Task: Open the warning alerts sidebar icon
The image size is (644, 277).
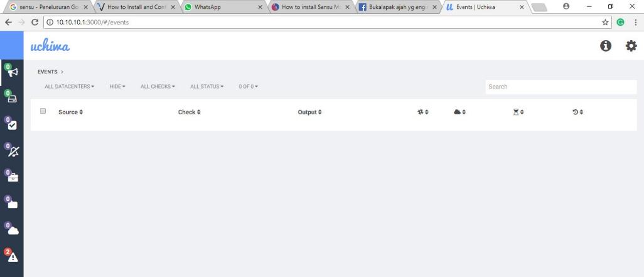Action: (x=13, y=258)
